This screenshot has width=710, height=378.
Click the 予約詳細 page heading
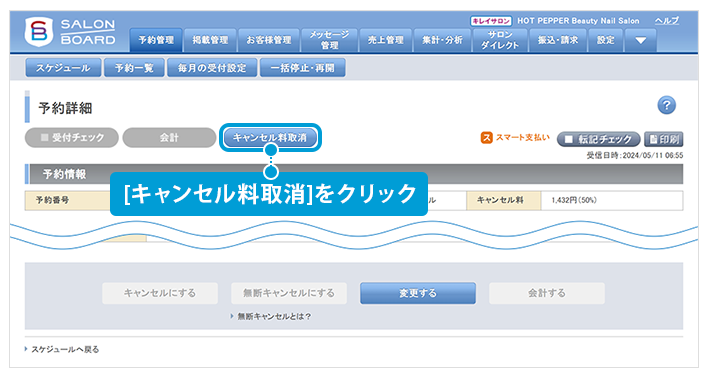[x=65, y=108]
